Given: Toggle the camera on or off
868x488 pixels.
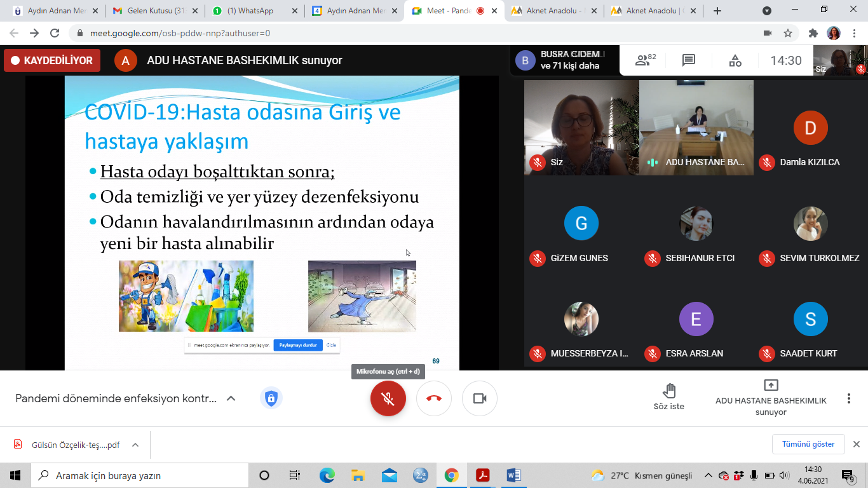Looking at the screenshot, I should (480, 398).
